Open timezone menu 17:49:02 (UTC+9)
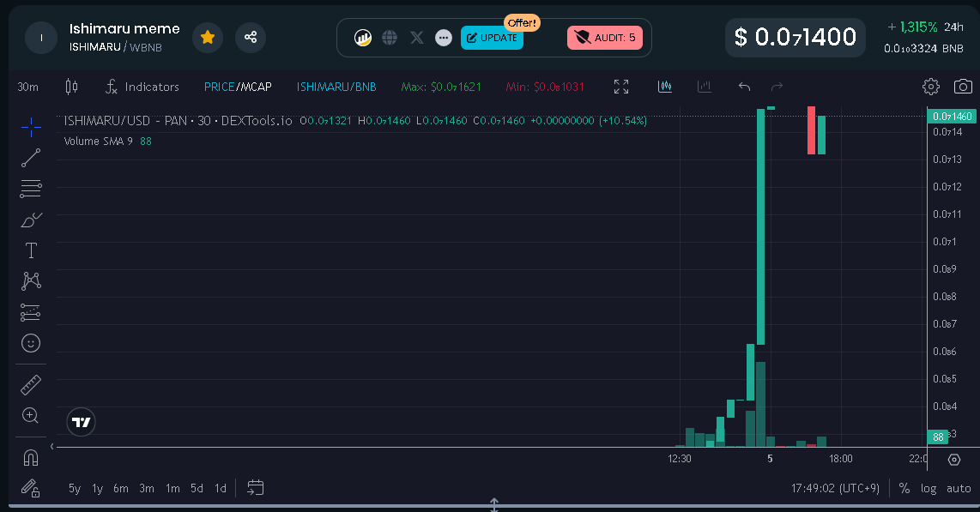The width and height of the screenshot is (980, 512). tap(835, 488)
